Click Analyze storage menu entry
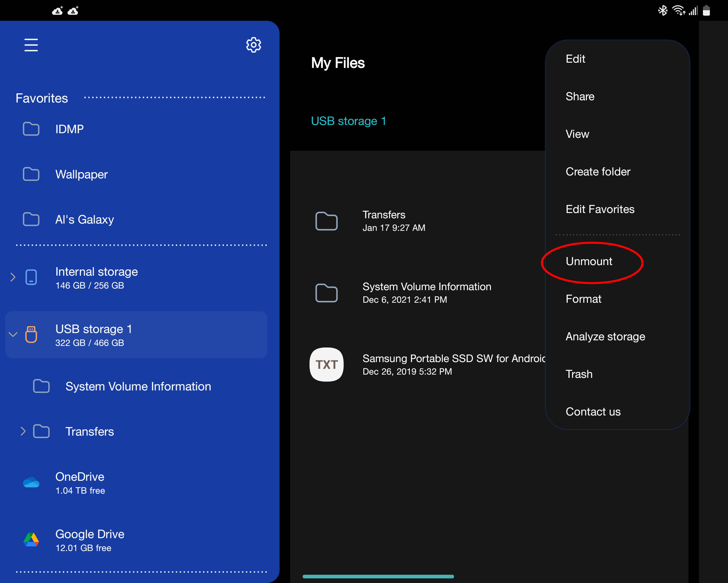The image size is (728, 583). [605, 336]
